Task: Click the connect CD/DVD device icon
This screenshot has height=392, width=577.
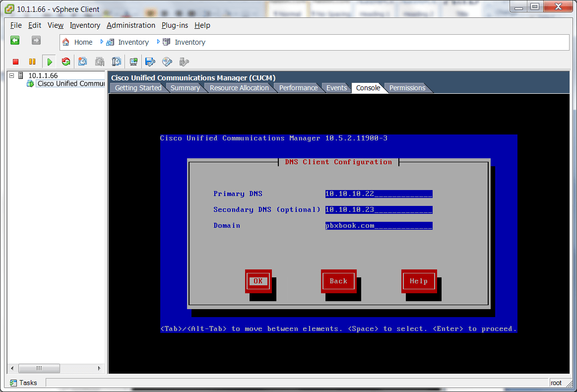Action: click(x=167, y=62)
